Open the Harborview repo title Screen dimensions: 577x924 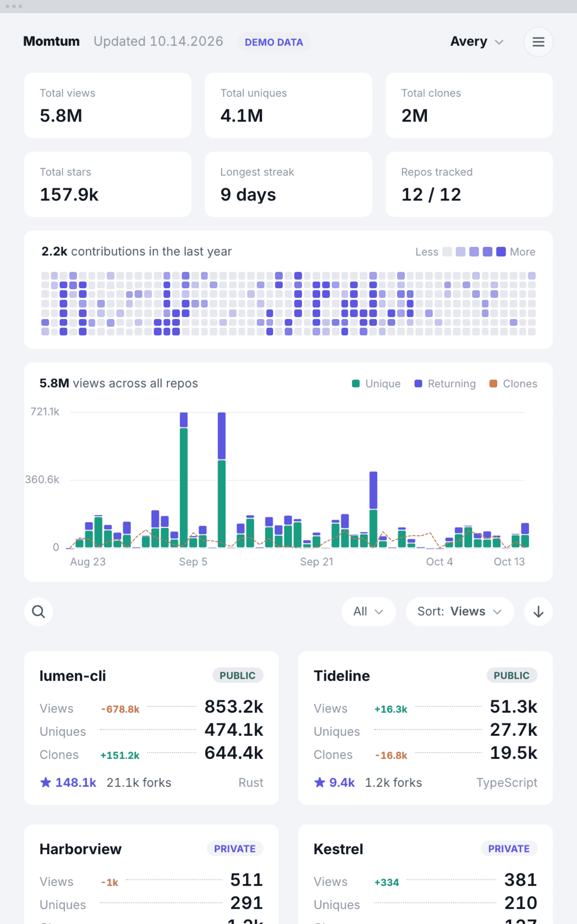click(81, 849)
